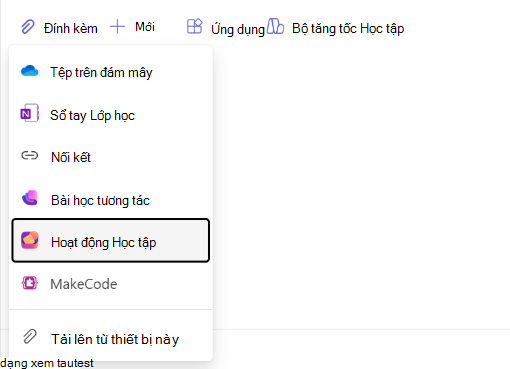The height and width of the screenshot is (369, 510).
Task: Click the Hoạt động Học tập icon
Action: (30, 240)
